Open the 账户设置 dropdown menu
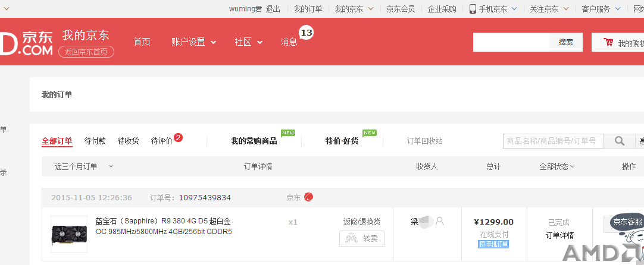644x265 pixels. (x=193, y=42)
